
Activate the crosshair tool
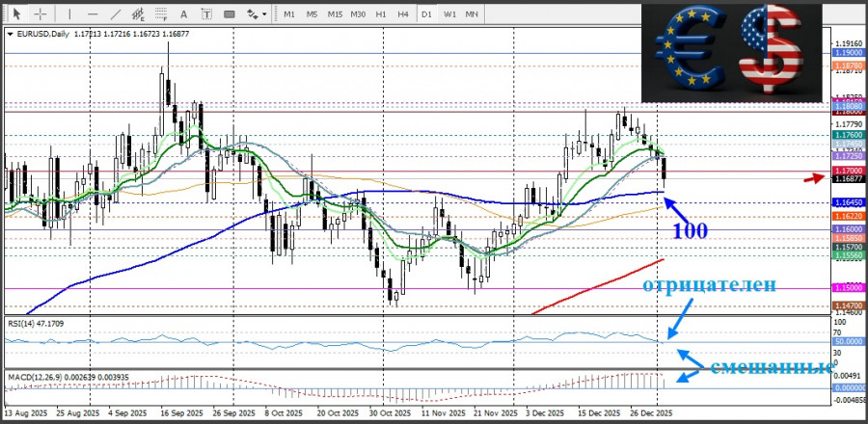[x=41, y=14]
